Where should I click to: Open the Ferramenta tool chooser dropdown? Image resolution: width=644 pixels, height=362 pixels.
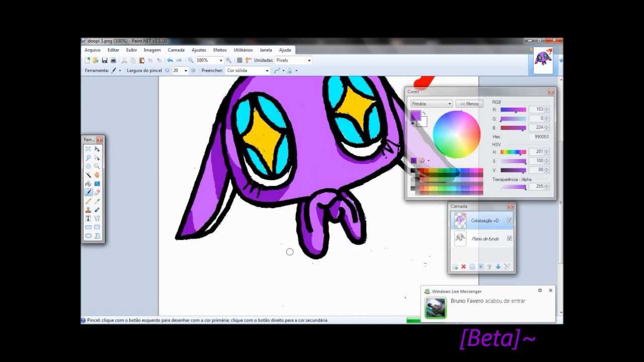[120, 71]
